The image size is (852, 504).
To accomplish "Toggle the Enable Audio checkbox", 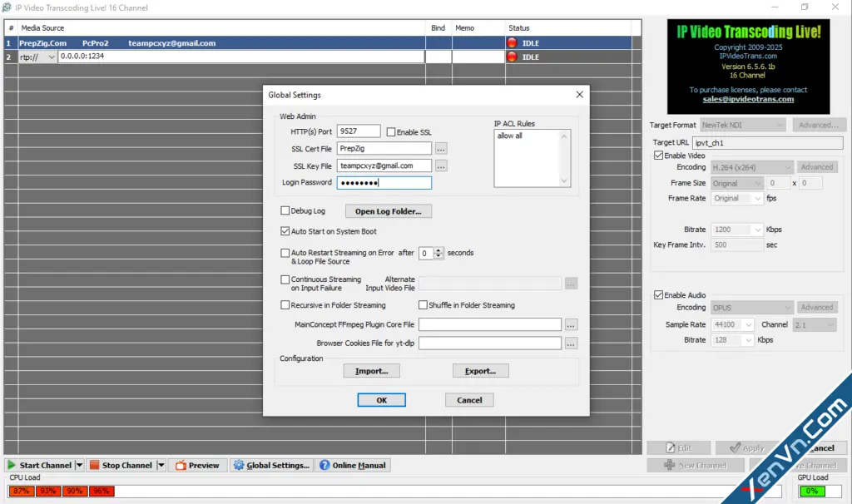I will (659, 295).
